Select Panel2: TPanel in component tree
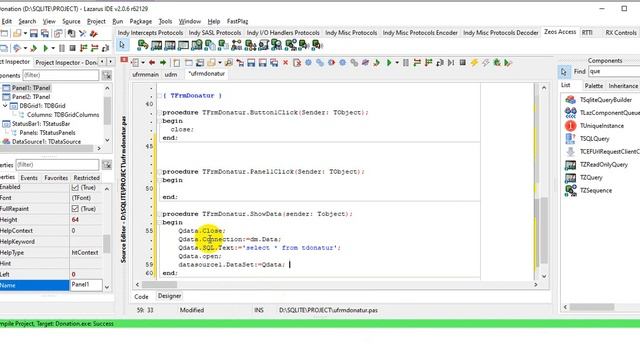The image size is (640, 360). coord(31,97)
